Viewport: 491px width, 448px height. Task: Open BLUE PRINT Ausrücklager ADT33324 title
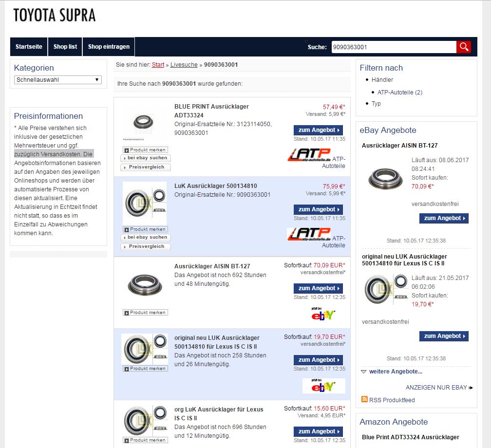click(211, 111)
